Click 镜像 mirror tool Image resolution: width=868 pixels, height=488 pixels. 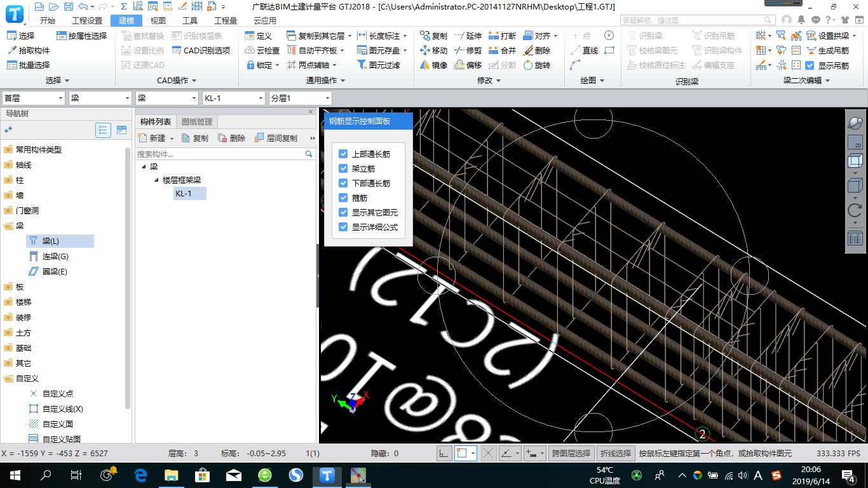[x=433, y=65]
